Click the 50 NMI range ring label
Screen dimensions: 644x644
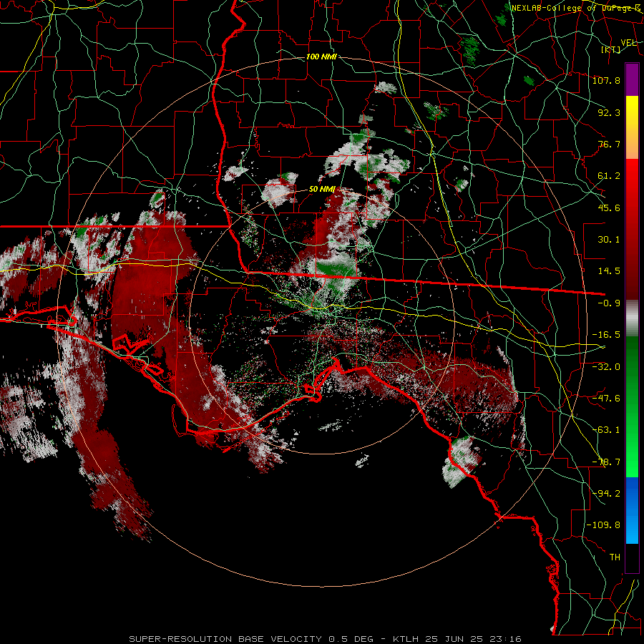click(322, 190)
